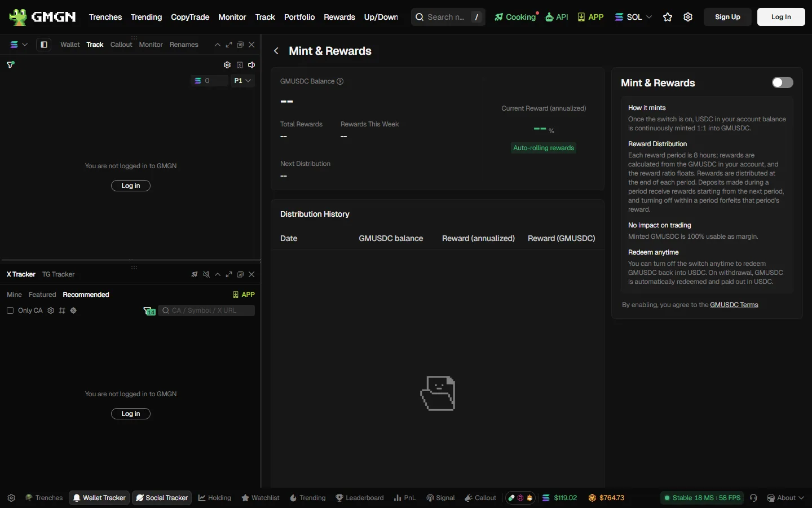Expand the About menu in bottom bar
The height and width of the screenshot is (508, 812).
[x=785, y=498]
